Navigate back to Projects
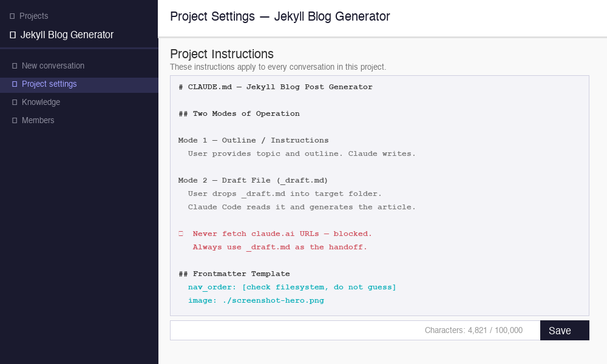The image size is (607, 364). (33, 16)
